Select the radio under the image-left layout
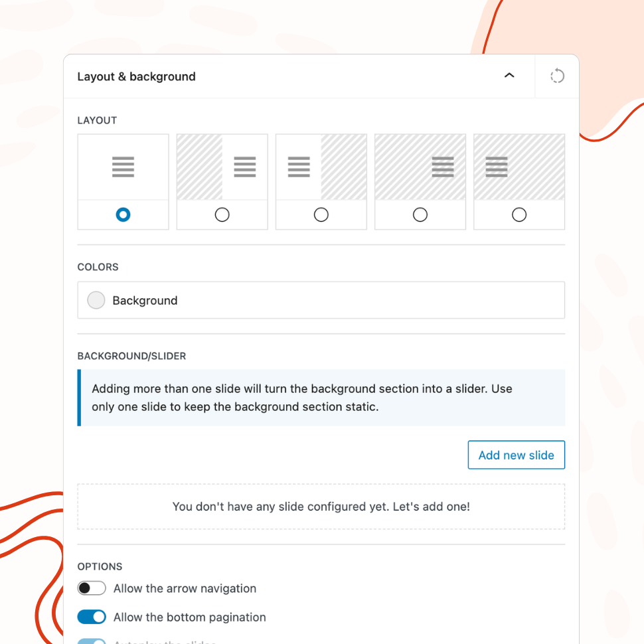This screenshot has width=644, height=644. tap(222, 214)
